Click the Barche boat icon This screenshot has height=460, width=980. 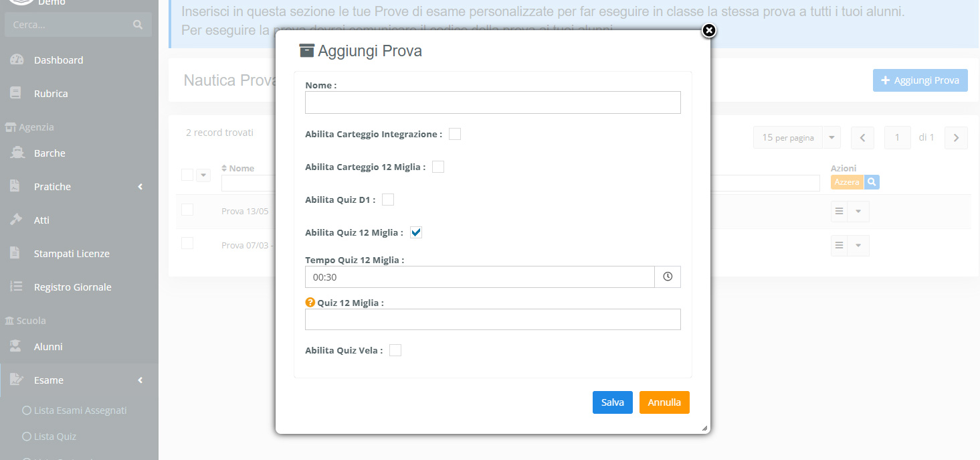(17, 153)
